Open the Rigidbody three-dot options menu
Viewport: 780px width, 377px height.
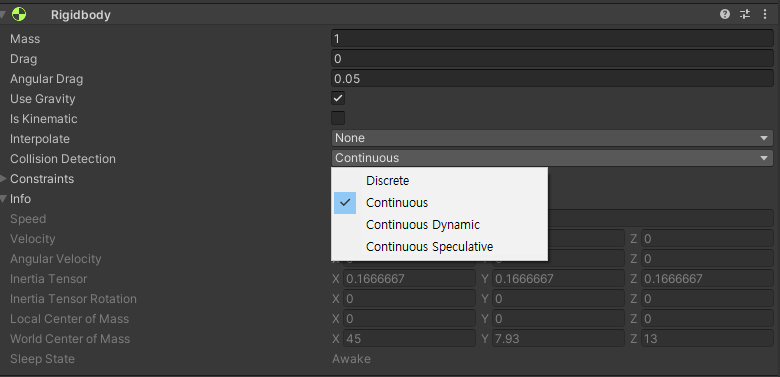pyautogui.click(x=765, y=14)
